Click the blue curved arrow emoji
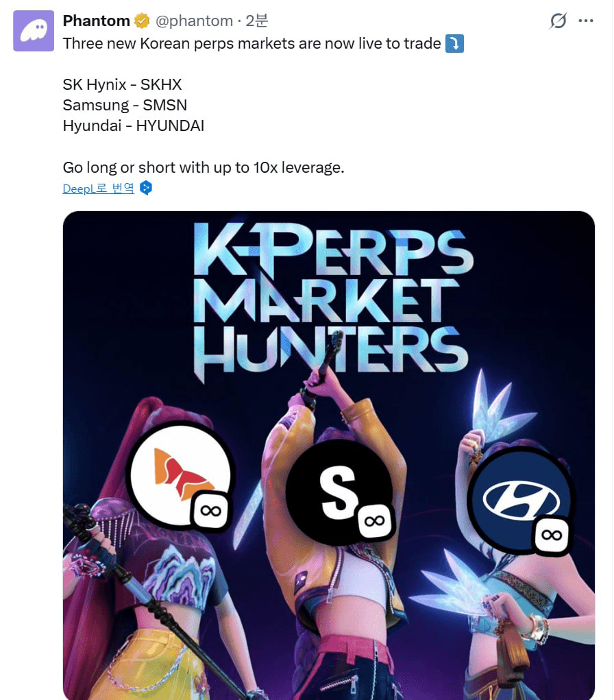The width and height of the screenshot is (614, 700). (454, 44)
